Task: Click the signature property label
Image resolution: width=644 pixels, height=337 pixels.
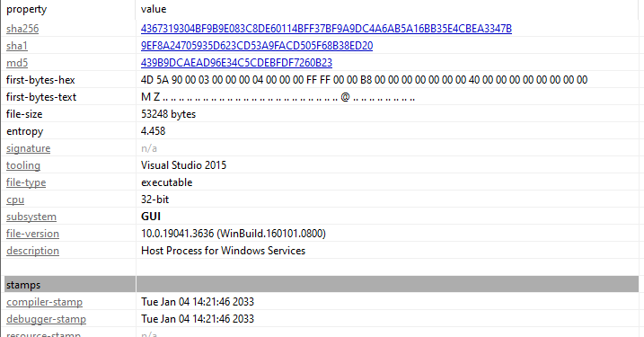Action: pos(29,148)
